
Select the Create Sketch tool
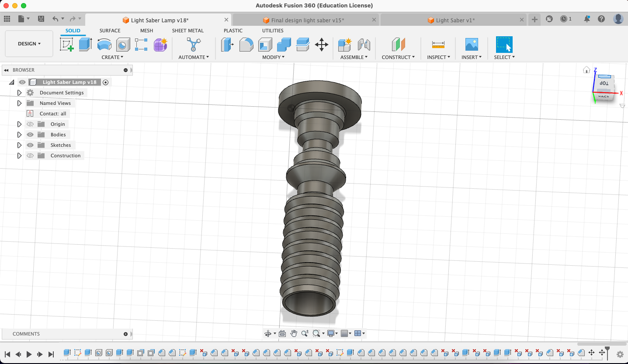67,45
